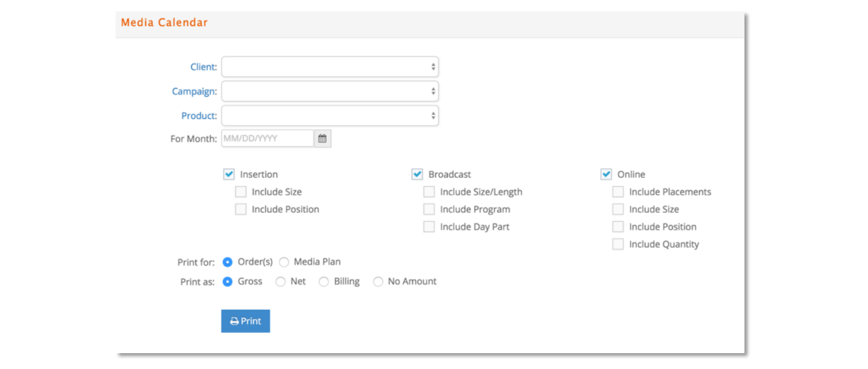Image resolution: width=868 pixels, height=369 pixels.
Task: Open the Client dropdown
Action: point(330,67)
